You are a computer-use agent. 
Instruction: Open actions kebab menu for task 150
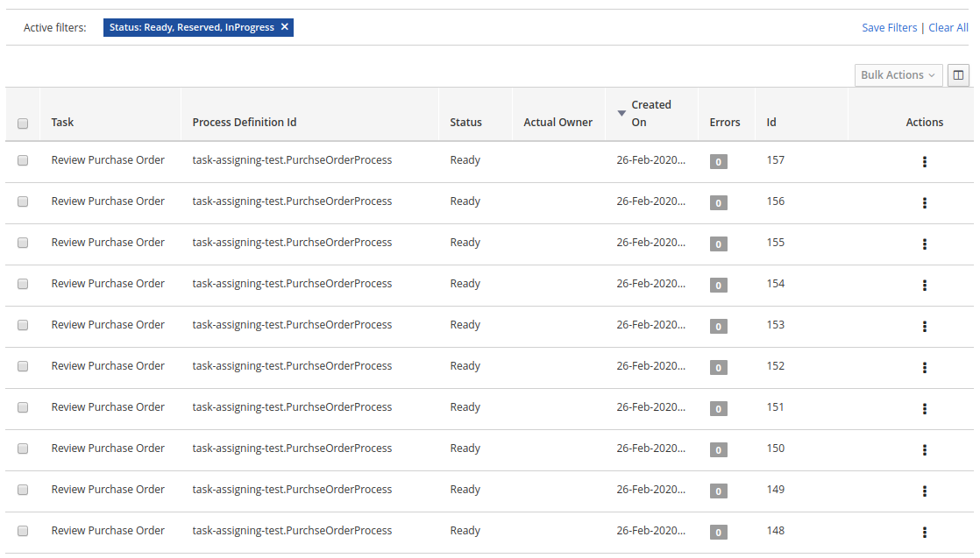[x=924, y=450]
